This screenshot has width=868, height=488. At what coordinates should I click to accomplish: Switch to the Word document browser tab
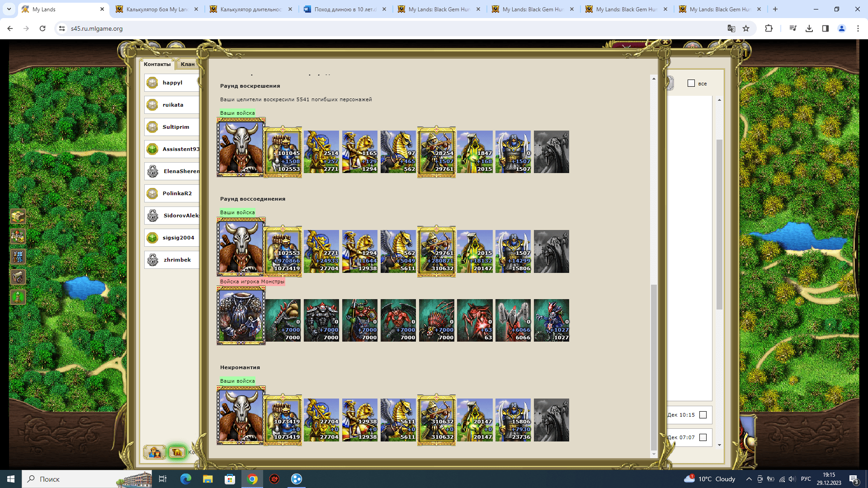[345, 9]
